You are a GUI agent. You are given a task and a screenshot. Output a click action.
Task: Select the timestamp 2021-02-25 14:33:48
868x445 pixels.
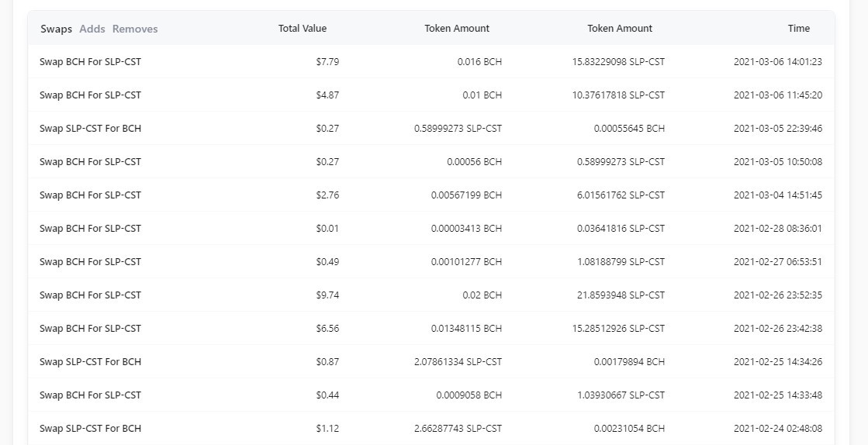coord(778,395)
